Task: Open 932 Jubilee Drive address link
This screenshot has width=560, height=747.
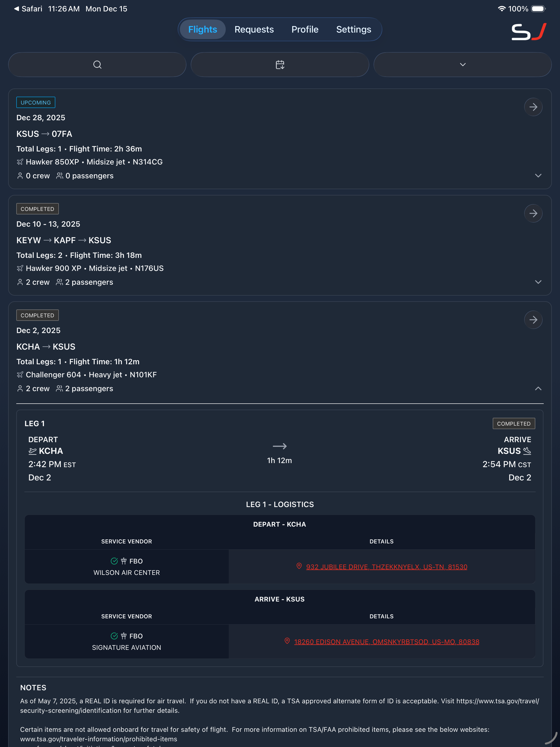Action: (x=387, y=567)
